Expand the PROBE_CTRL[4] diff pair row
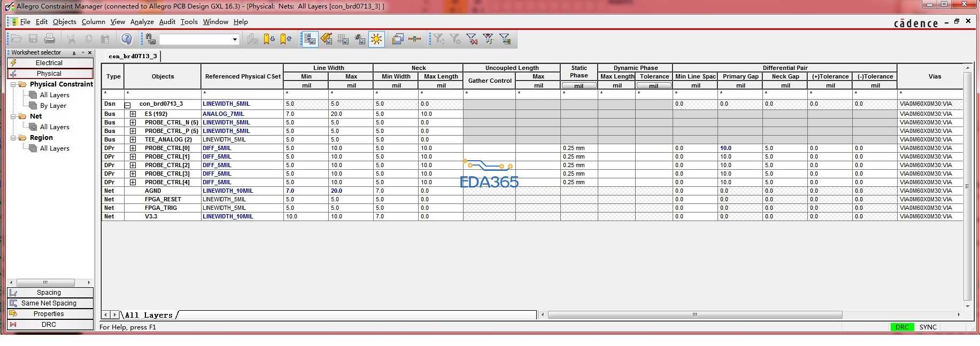The width and height of the screenshot is (980, 346). point(133,182)
